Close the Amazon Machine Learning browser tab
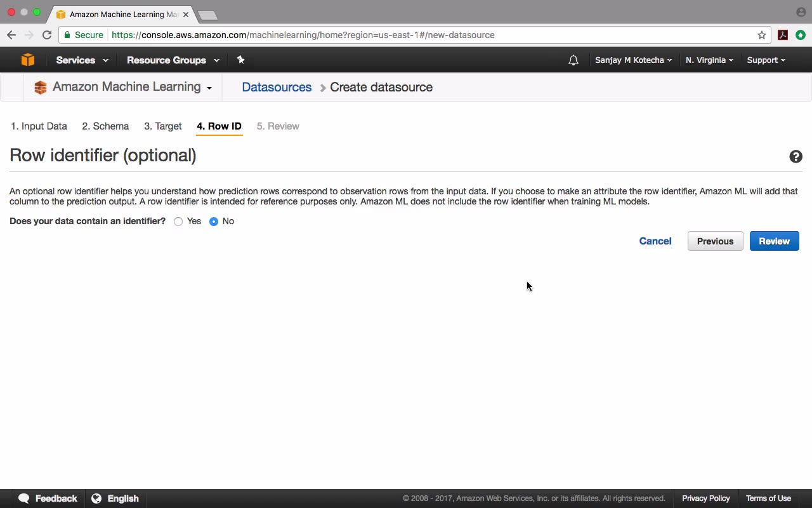The width and height of the screenshot is (812, 508). (186, 14)
